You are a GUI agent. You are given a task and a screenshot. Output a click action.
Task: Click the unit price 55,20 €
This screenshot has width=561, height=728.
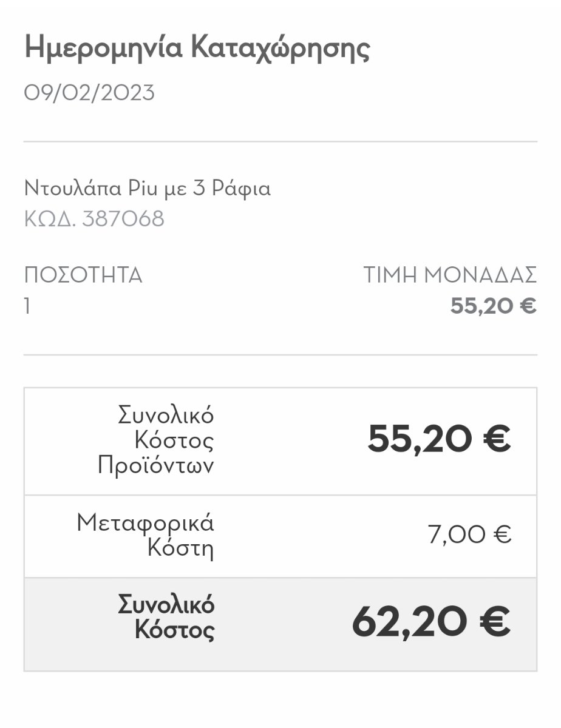[x=494, y=306]
